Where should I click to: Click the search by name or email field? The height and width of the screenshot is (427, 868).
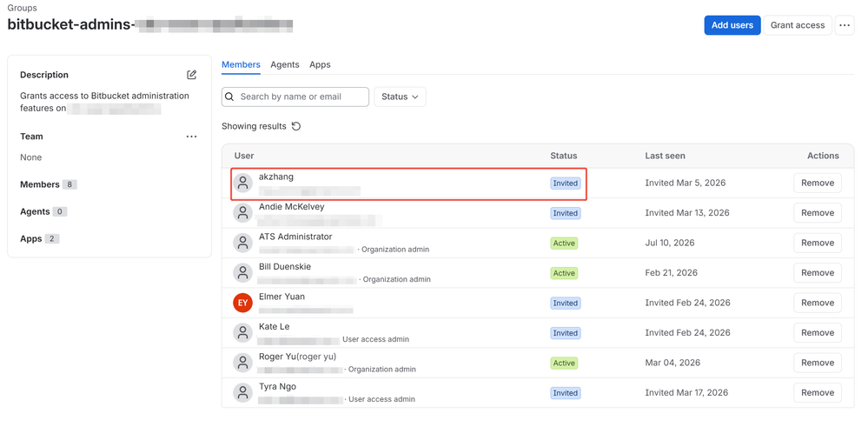[295, 97]
